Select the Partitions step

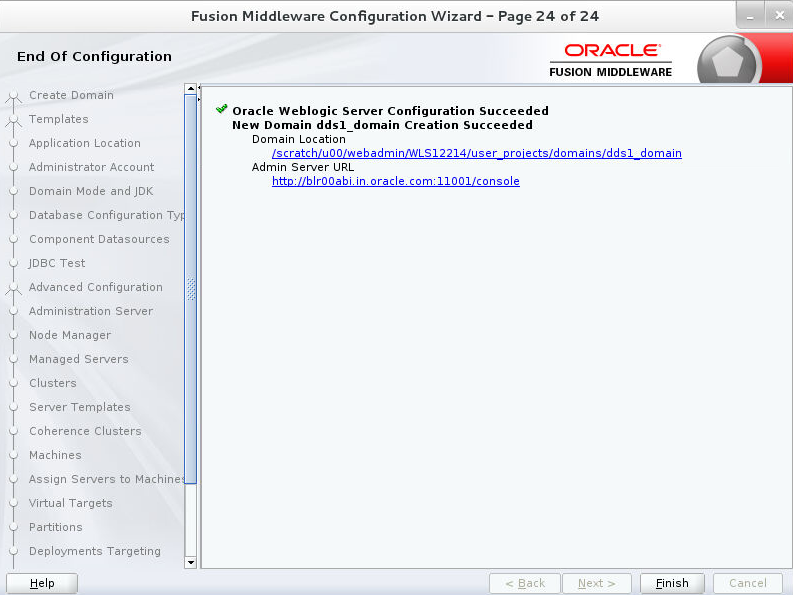[x=56, y=527]
